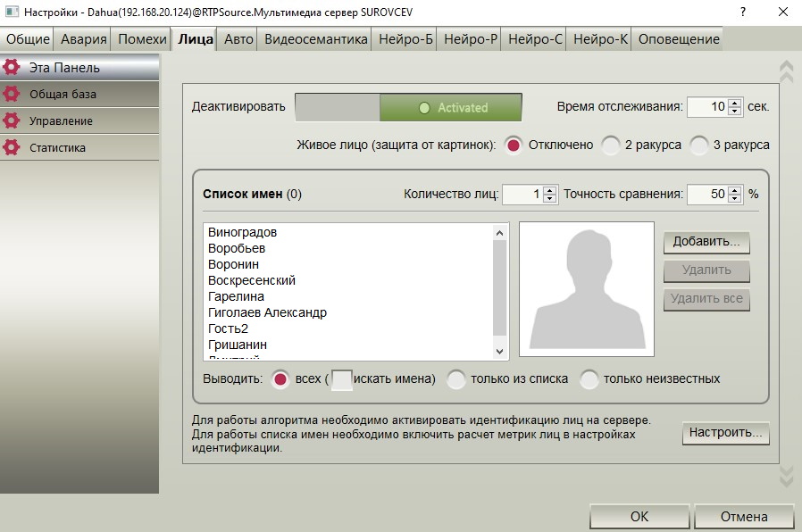This screenshot has height=532, width=802.
Task: Decrease Время отслеживания with down arrow
Action: (x=734, y=111)
